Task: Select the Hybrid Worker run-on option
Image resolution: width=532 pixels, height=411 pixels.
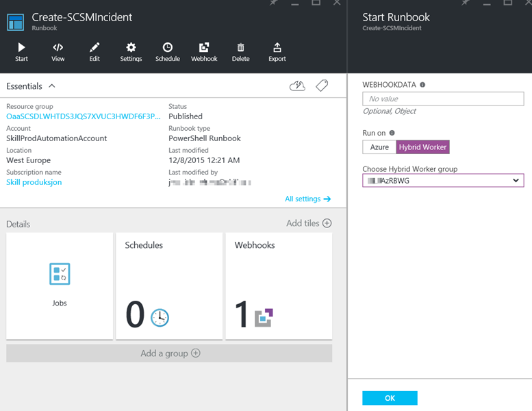Action: coord(422,147)
